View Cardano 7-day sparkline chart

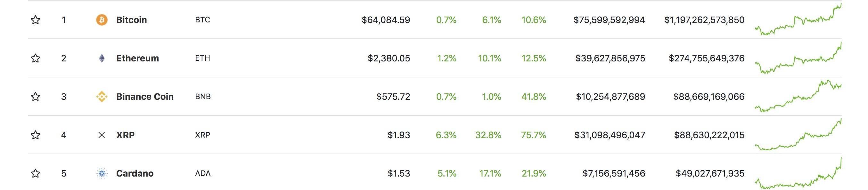798,172
